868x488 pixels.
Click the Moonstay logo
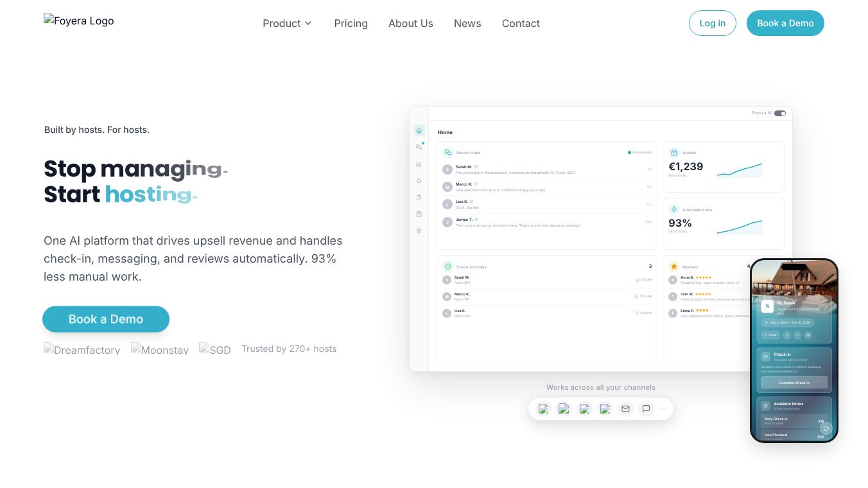[x=160, y=349]
